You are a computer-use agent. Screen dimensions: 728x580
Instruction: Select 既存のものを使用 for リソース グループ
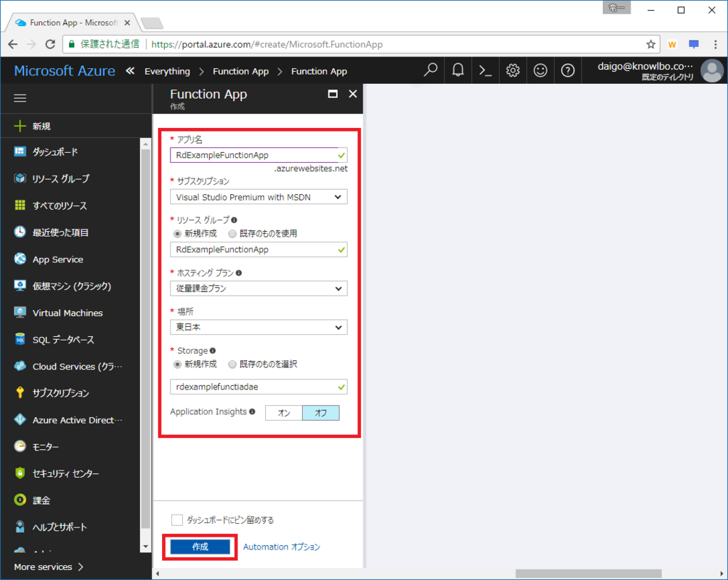pos(234,235)
